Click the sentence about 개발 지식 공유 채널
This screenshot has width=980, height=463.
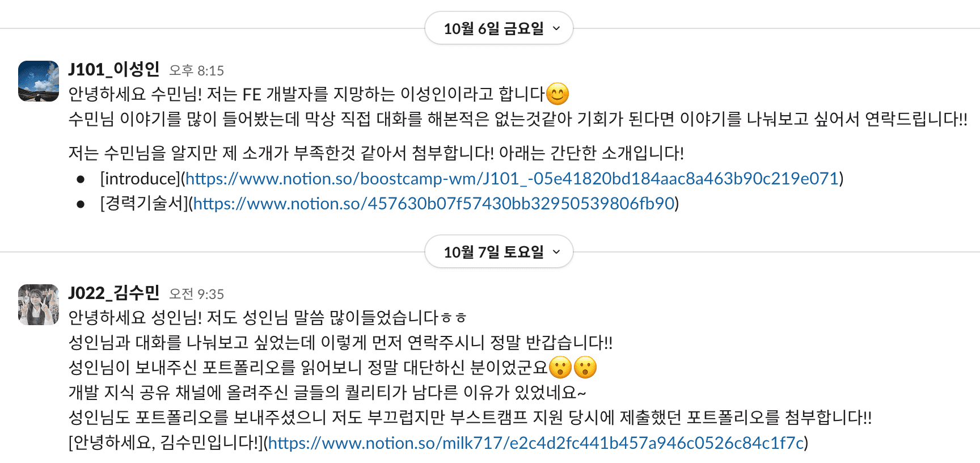click(327, 393)
